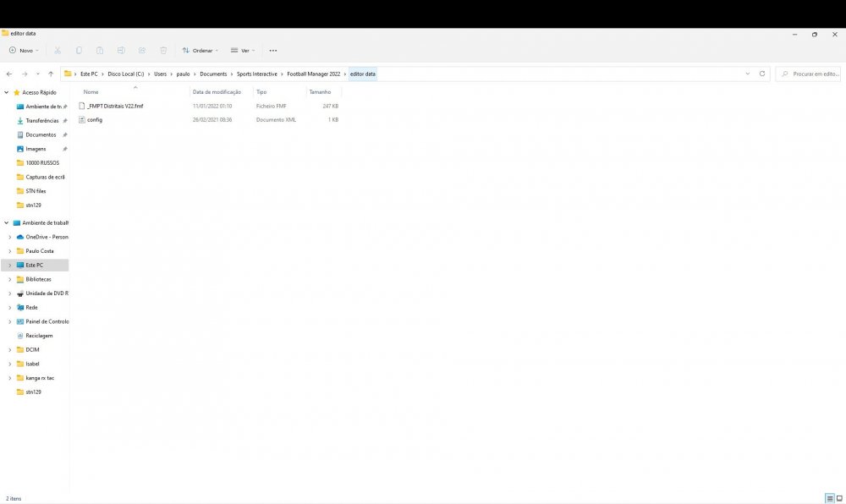
Task: Open the three-dots more options menu
Action: [x=273, y=50]
